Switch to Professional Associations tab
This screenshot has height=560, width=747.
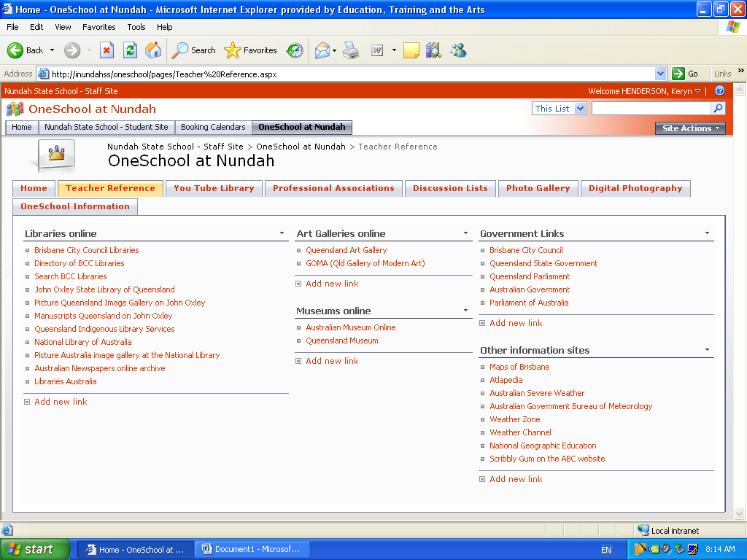(333, 188)
